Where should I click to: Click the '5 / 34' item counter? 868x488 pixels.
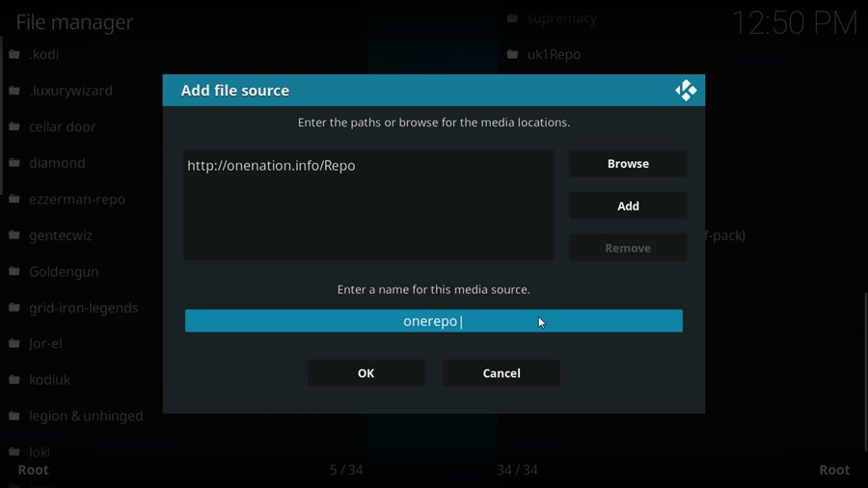(x=346, y=470)
